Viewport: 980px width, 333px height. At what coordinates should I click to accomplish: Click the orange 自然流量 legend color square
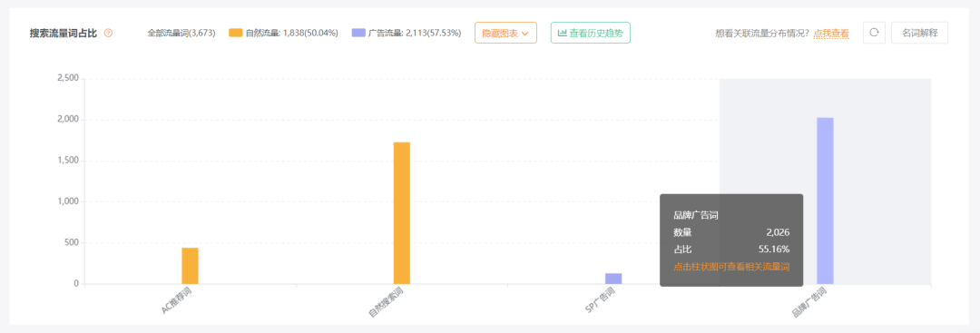[235, 33]
